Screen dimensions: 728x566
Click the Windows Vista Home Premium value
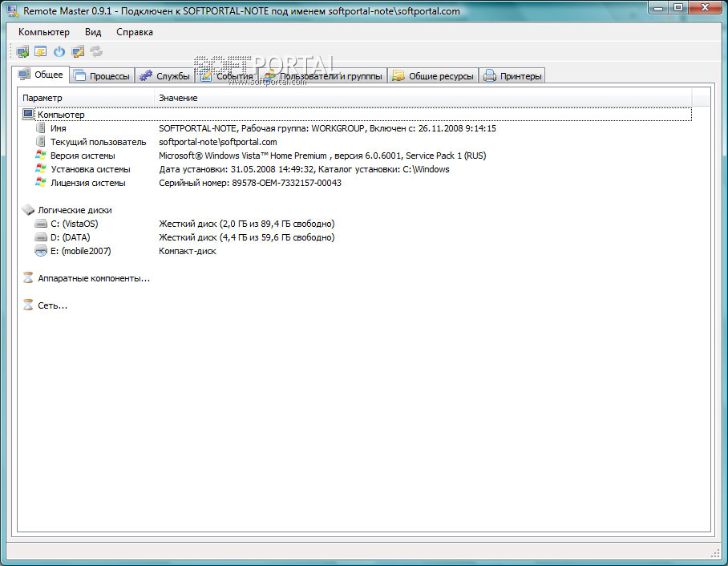(x=322, y=156)
